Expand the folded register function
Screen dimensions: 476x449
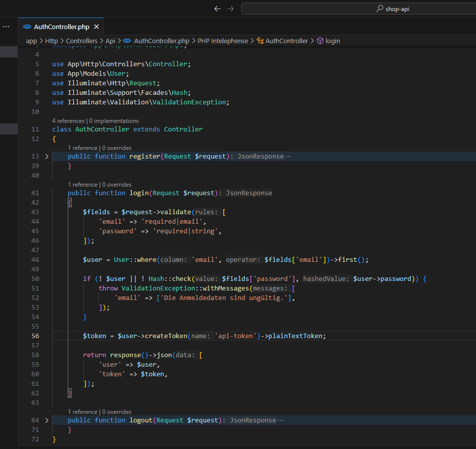click(47, 157)
